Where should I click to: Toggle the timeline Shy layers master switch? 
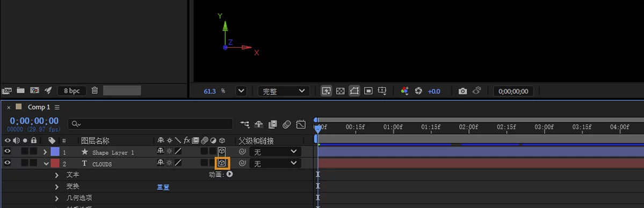[259, 124]
